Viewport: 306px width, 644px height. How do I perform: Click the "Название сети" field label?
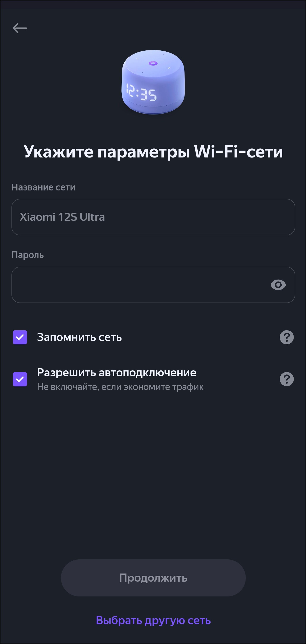coord(43,187)
